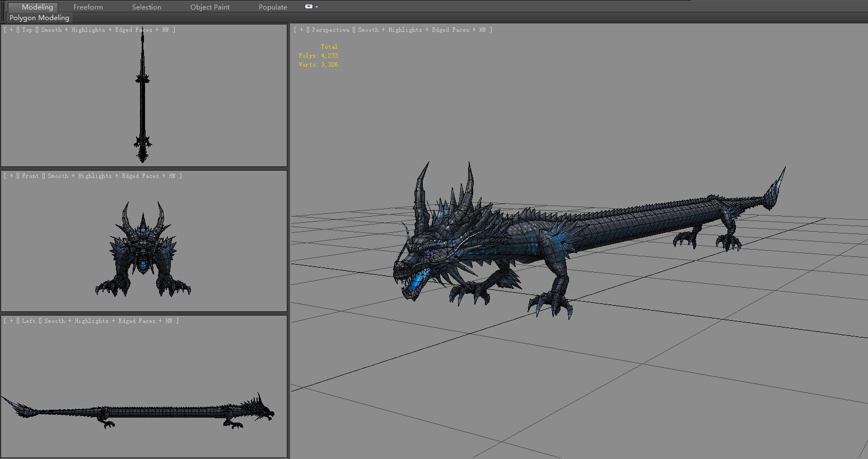Click the Top view name label

(x=27, y=30)
